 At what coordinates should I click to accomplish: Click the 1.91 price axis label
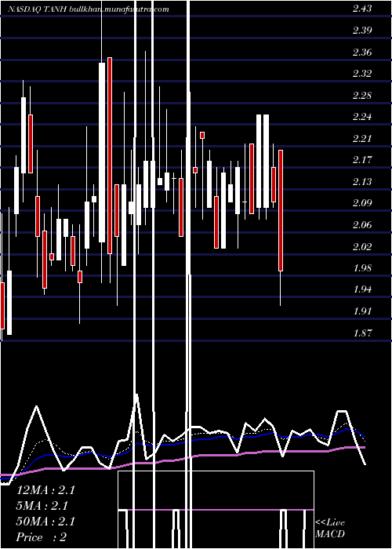tap(362, 311)
